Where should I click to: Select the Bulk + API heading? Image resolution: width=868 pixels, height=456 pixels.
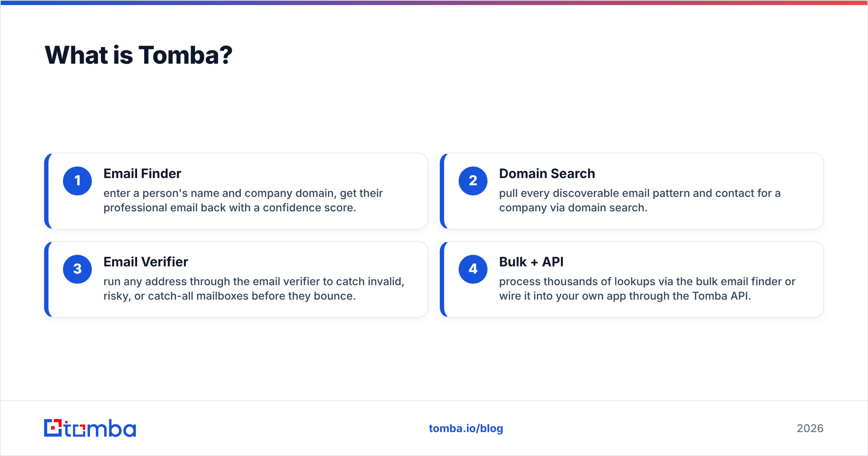(x=531, y=262)
